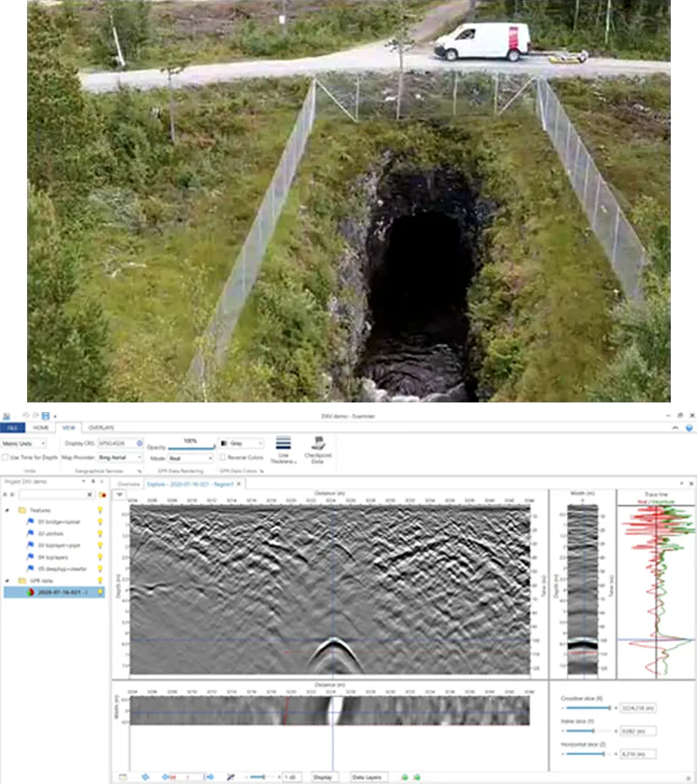
Task: Open the Map Provider Bing Aerial dropdown
Action: [x=118, y=457]
